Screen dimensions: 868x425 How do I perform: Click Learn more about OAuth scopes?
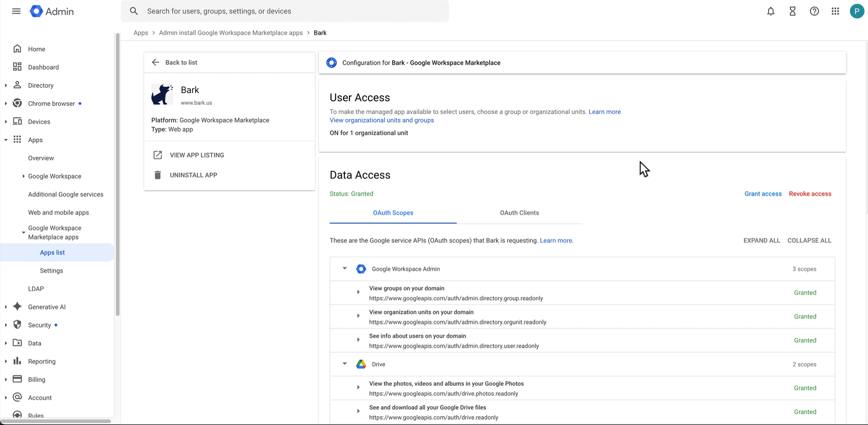pos(557,241)
